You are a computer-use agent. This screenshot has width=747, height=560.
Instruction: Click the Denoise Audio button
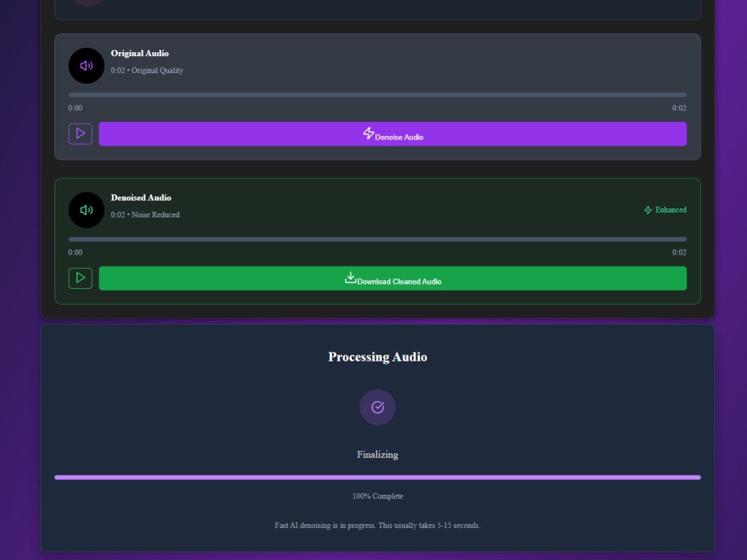point(393,134)
